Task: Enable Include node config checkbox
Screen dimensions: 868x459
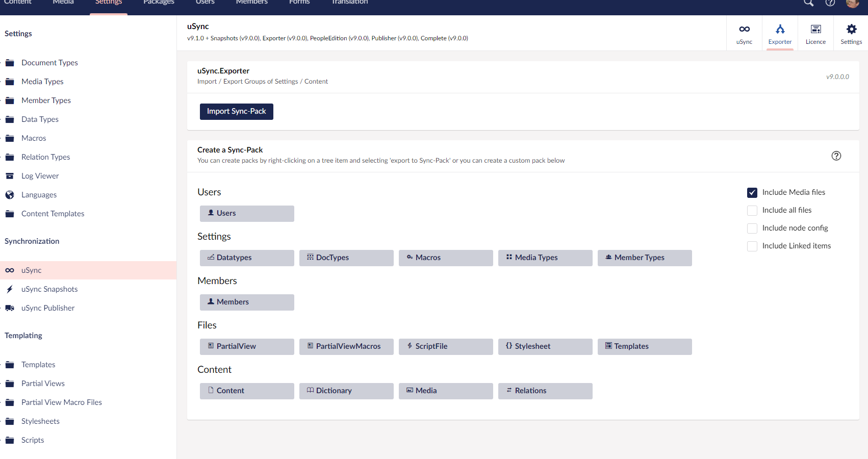Action: (752, 228)
